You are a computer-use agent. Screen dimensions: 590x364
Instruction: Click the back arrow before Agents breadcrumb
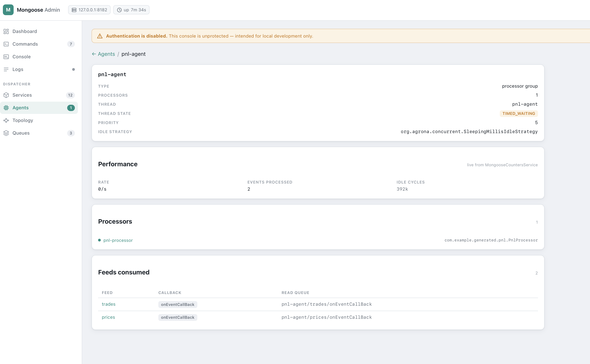(x=94, y=54)
